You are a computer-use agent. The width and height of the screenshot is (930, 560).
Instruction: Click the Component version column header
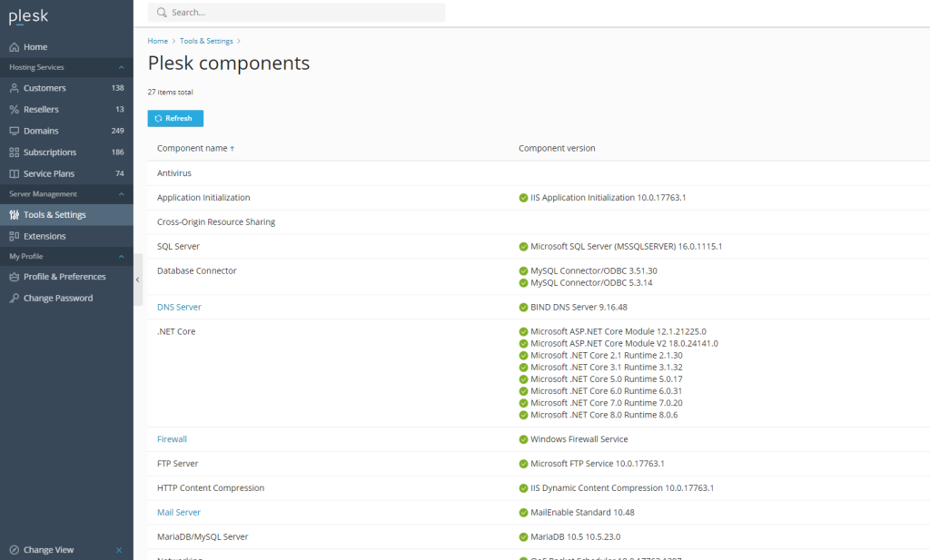click(557, 148)
